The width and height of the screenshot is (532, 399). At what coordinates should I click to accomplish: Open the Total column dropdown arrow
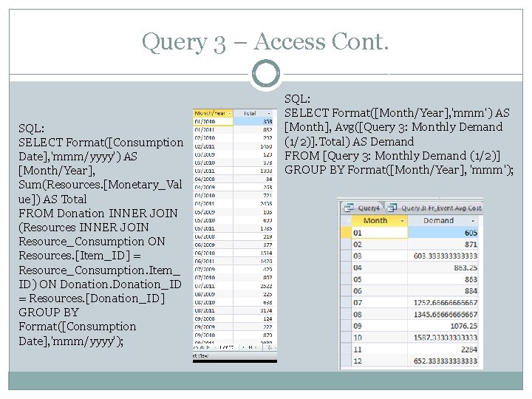[269, 113]
